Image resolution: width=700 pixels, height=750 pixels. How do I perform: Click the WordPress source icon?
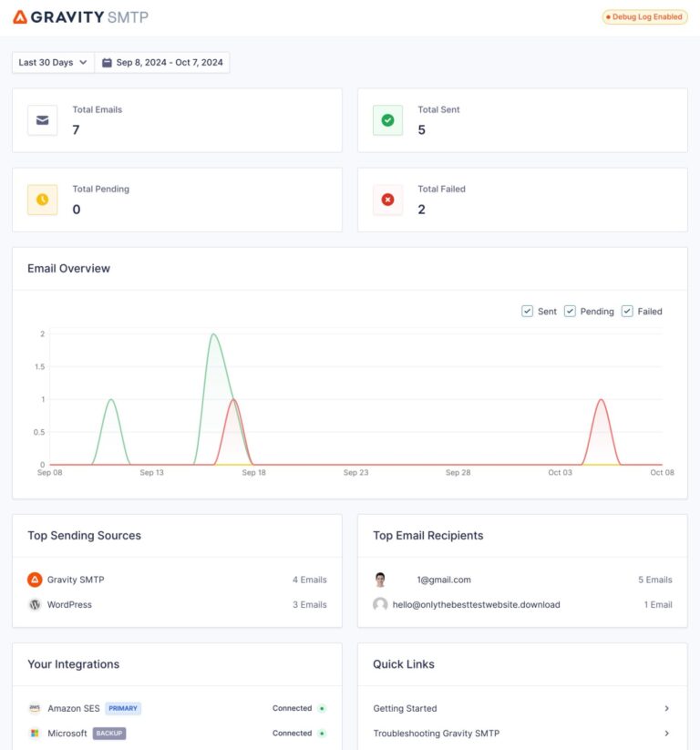coord(35,604)
